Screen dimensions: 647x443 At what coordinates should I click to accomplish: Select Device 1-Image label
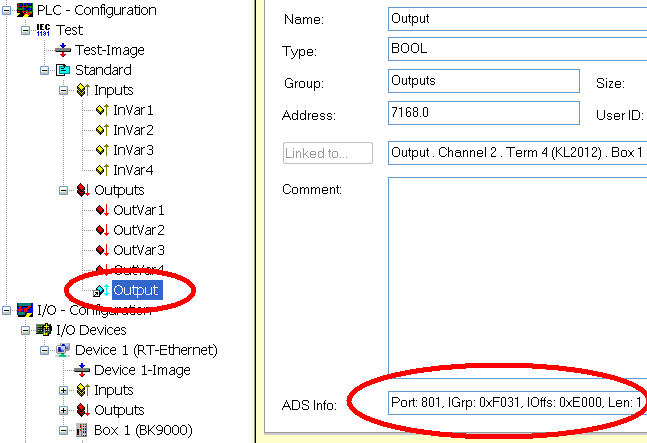[142, 370]
